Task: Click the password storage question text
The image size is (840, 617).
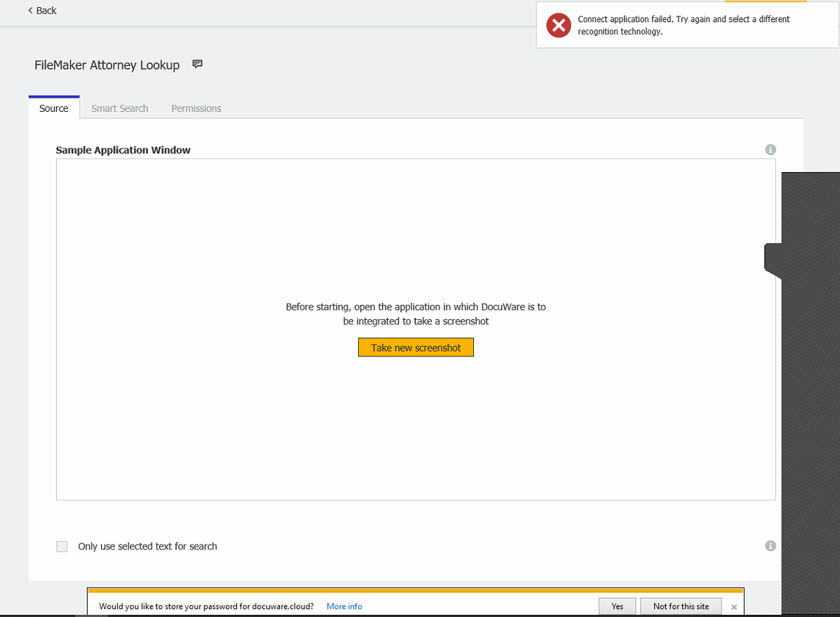Action: [x=206, y=606]
